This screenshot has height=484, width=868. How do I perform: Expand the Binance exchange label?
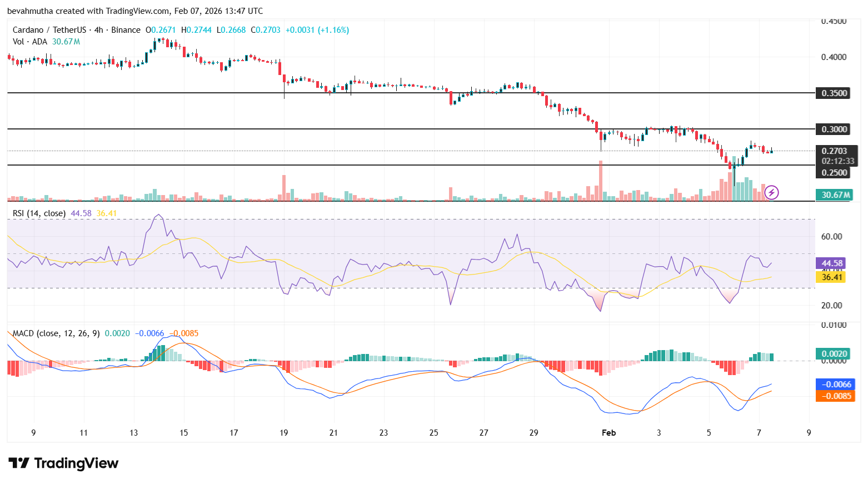[124, 30]
